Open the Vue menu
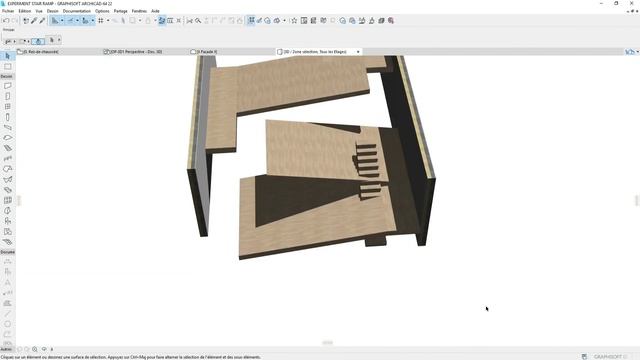This screenshot has height=360, width=640. point(39,11)
